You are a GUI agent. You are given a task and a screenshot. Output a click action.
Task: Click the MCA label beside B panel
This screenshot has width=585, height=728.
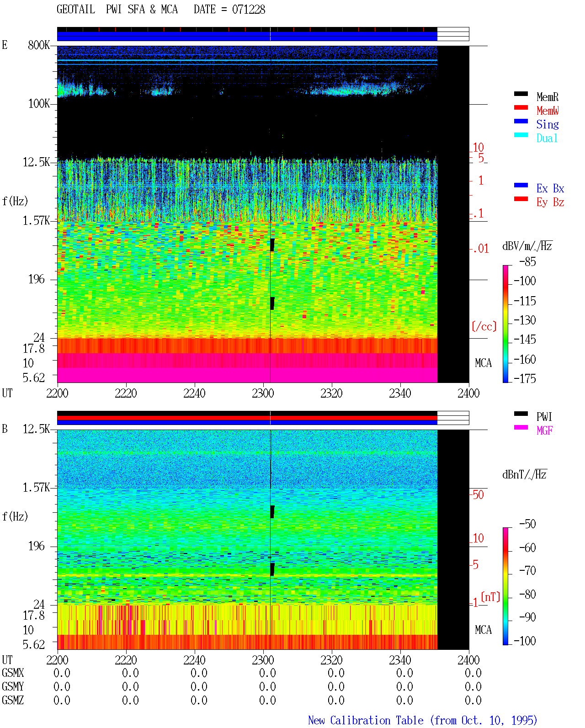pos(483,630)
